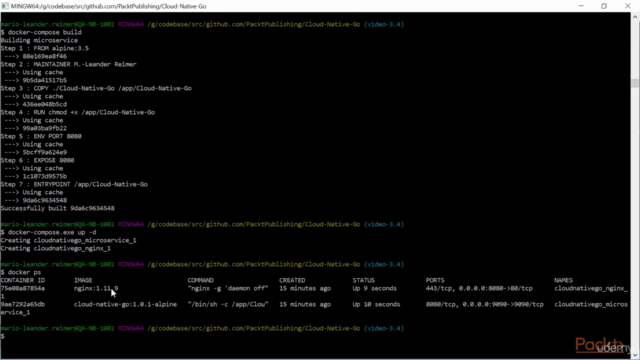Click the 'docker-compose build' command line
This screenshot has height=360, width=640.
tap(41, 32)
